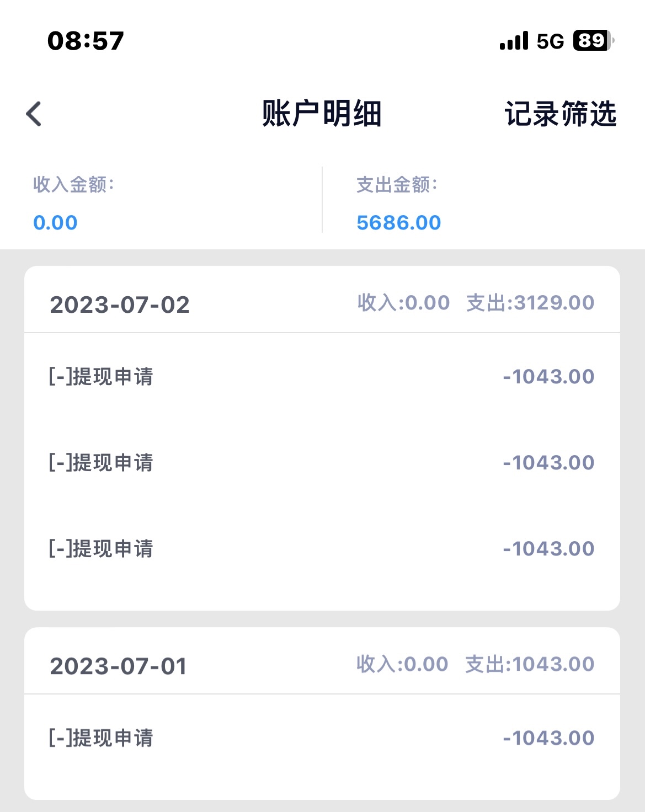
Task: Tap the 支出:3129.00 daily summary
Action: 530,303
